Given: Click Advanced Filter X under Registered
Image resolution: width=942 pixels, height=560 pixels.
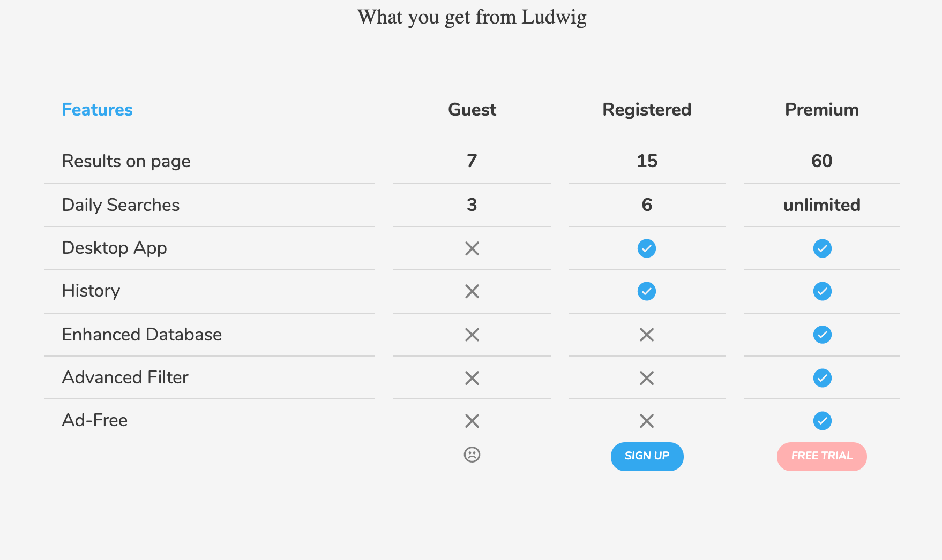Looking at the screenshot, I should (x=647, y=378).
